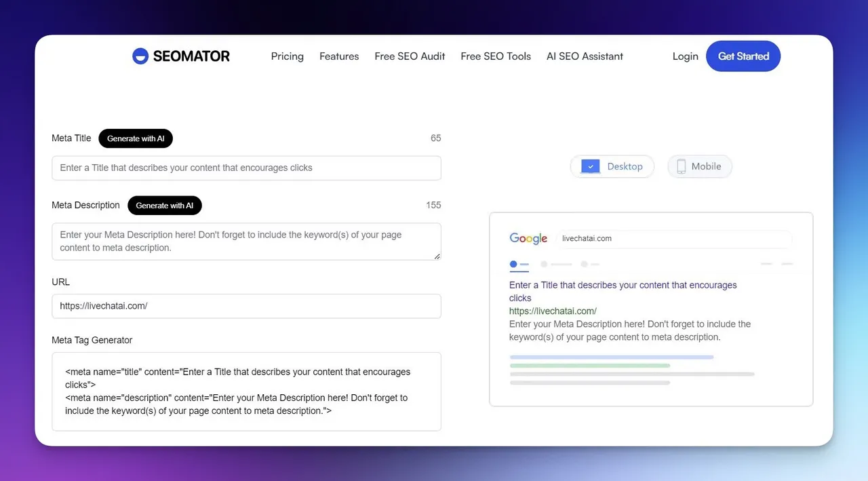The width and height of the screenshot is (868, 481).
Task: Click the mobile phone icon
Action: click(682, 166)
